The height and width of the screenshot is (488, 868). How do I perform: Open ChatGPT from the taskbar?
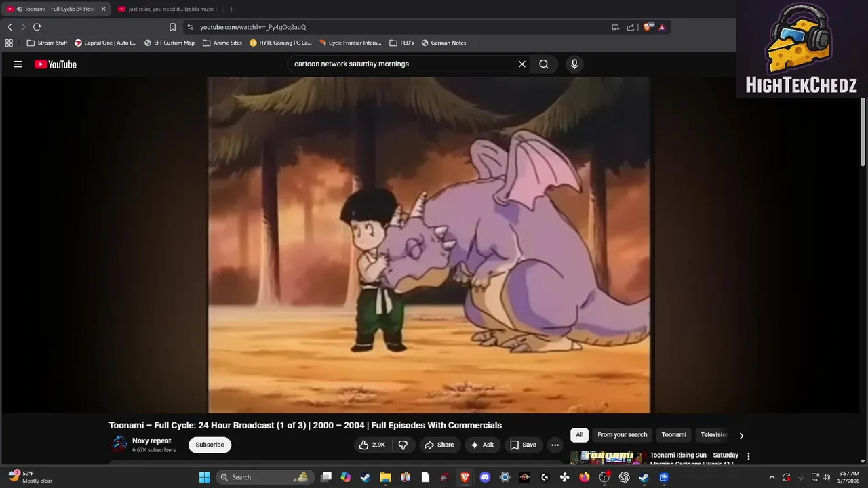(x=624, y=477)
